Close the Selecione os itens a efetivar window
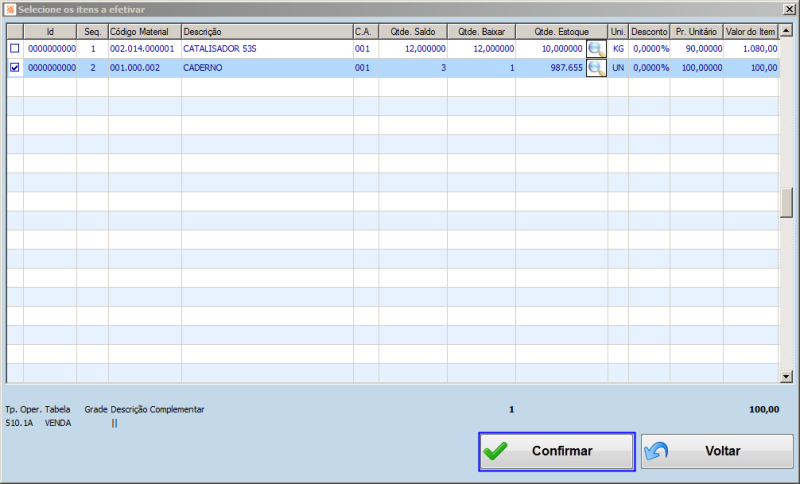This screenshot has height=484, width=800. coord(788,9)
